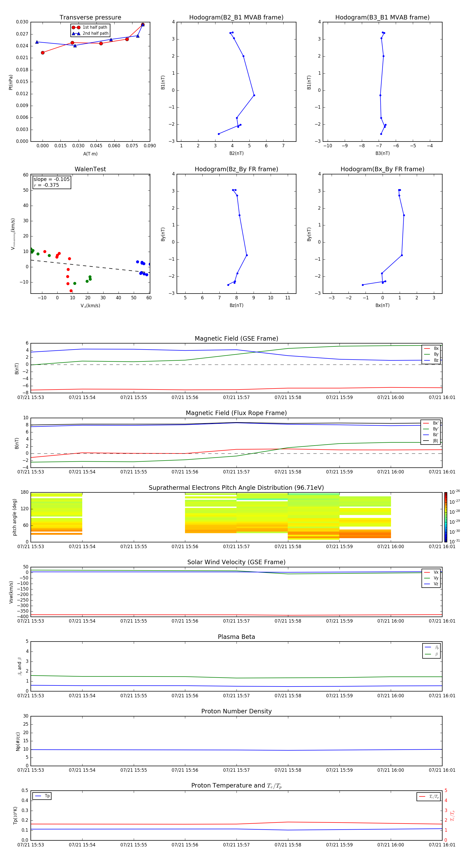Click the Tp legend entry

42,796
